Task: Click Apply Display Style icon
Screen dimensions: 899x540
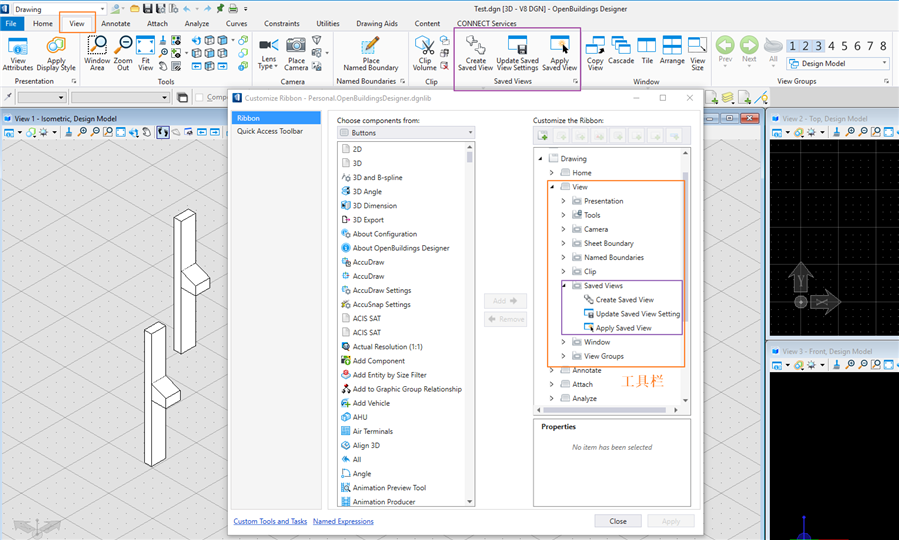Action: pyautogui.click(x=56, y=53)
